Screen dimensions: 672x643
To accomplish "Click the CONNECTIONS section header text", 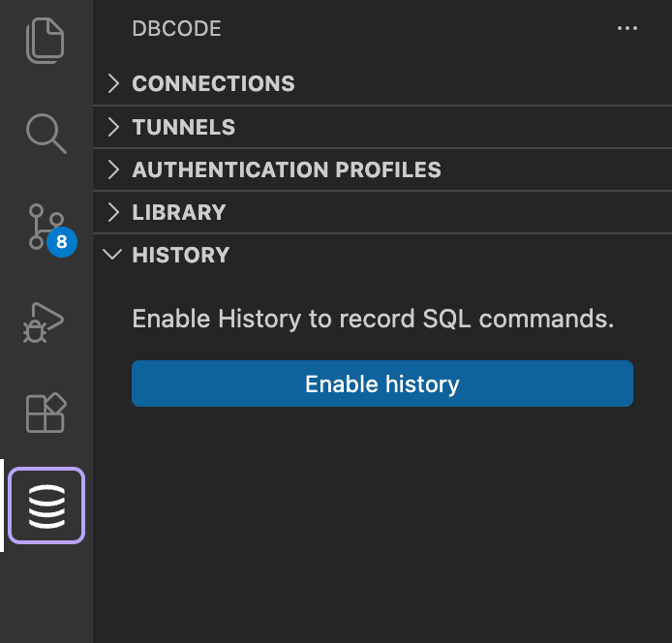I will coord(213,83).
